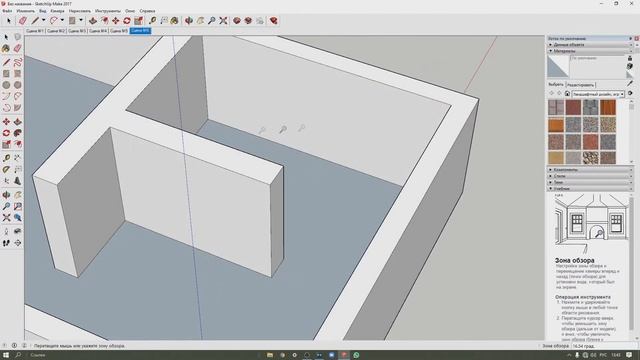640x360 pixels.
Task: Open the Windows Start button
Action: click(6, 355)
